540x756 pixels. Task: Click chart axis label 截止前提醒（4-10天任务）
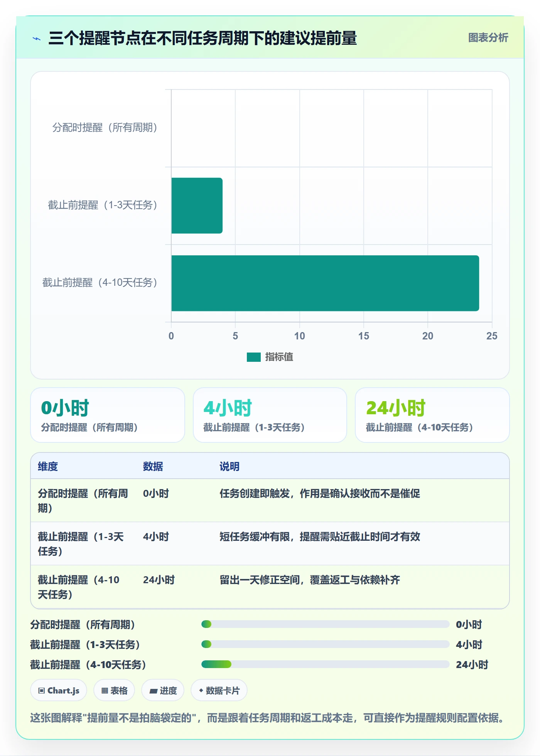[x=100, y=283]
